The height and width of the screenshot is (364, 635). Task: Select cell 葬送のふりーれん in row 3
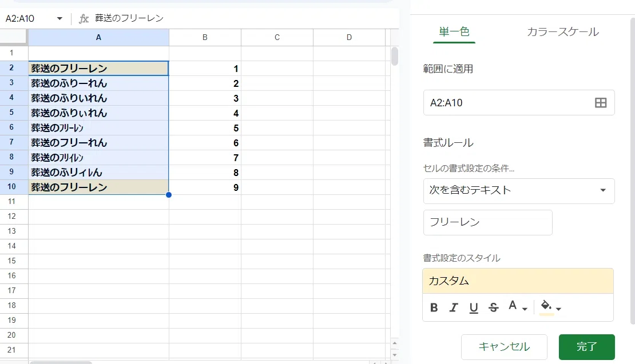pos(98,83)
